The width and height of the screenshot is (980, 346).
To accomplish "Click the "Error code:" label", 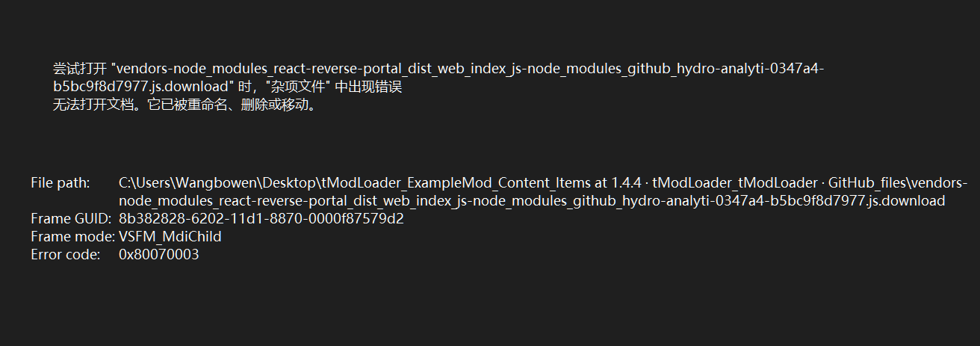I will [65, 255].
